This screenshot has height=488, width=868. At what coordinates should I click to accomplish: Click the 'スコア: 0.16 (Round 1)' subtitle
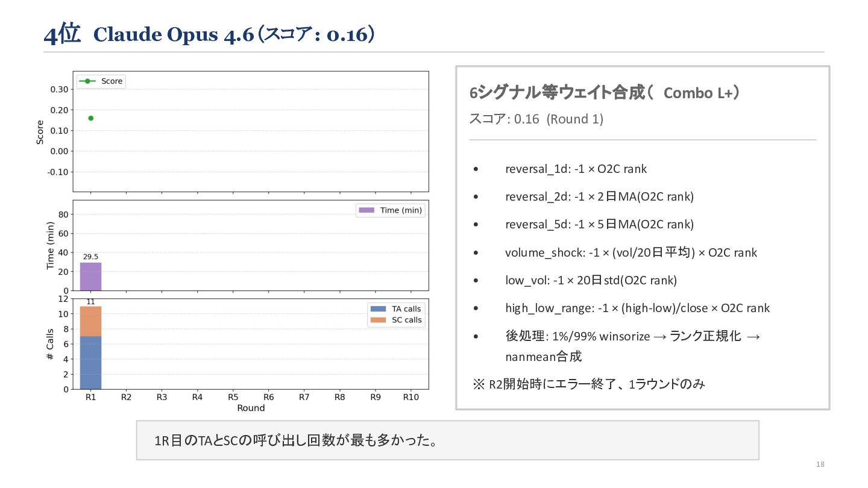[536, 119]
